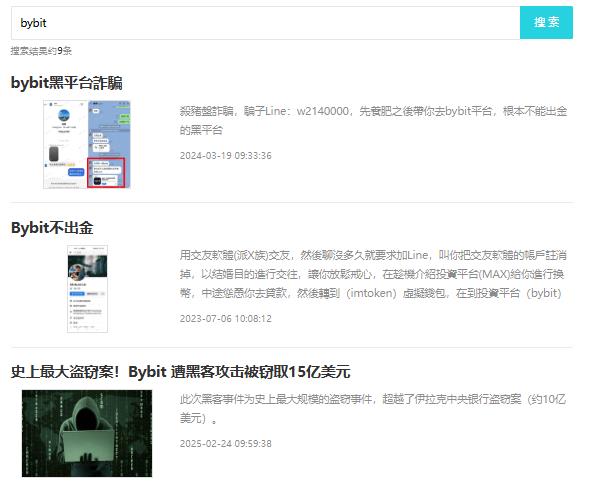This screenshot has height=491, width=592.
Task: Open the "史上最大盗窃案！Bybit 遭黑客攻击" headline
Action: (180, 372)
